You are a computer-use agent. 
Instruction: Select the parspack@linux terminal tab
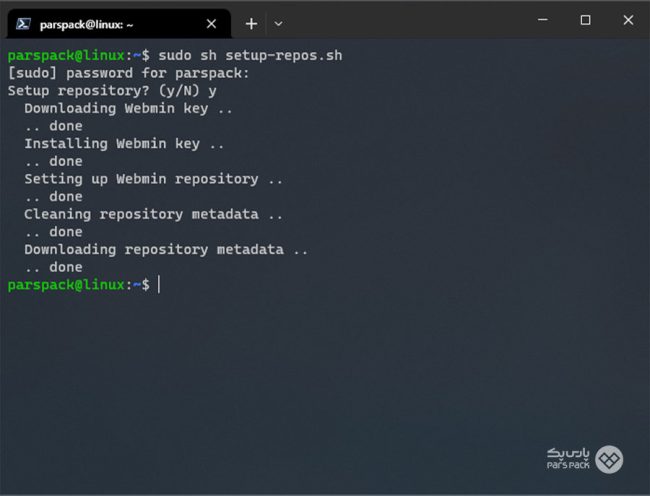(119, 24)
